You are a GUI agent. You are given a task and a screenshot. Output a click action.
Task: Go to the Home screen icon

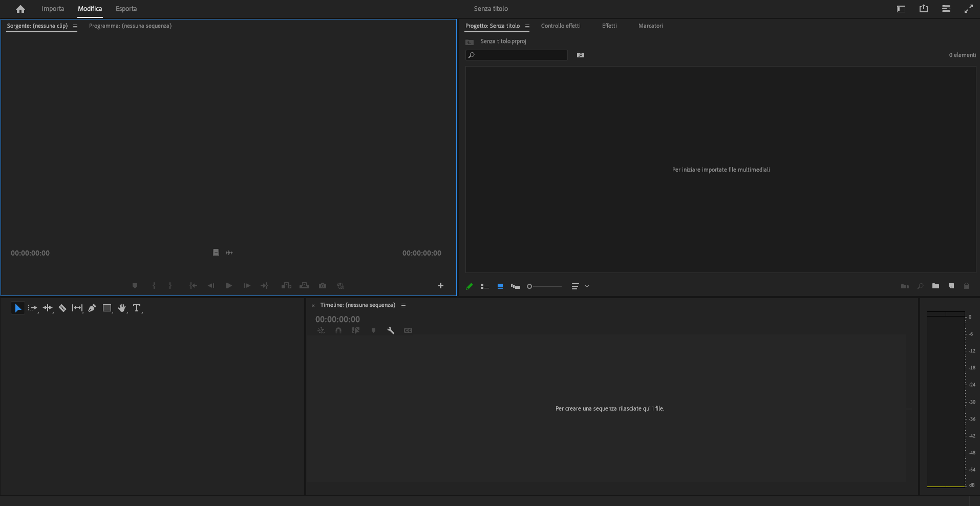(x=20, y=9)
